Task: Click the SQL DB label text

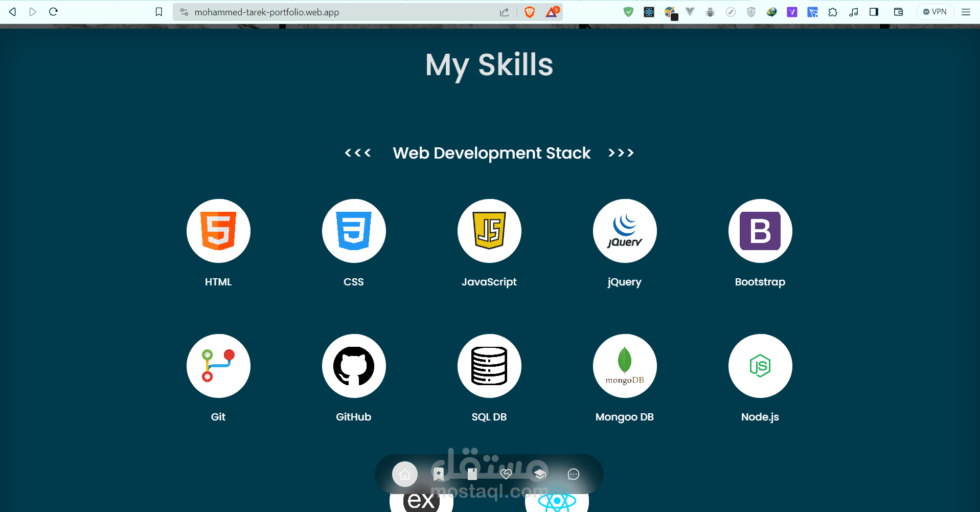Action: (489, 417)
